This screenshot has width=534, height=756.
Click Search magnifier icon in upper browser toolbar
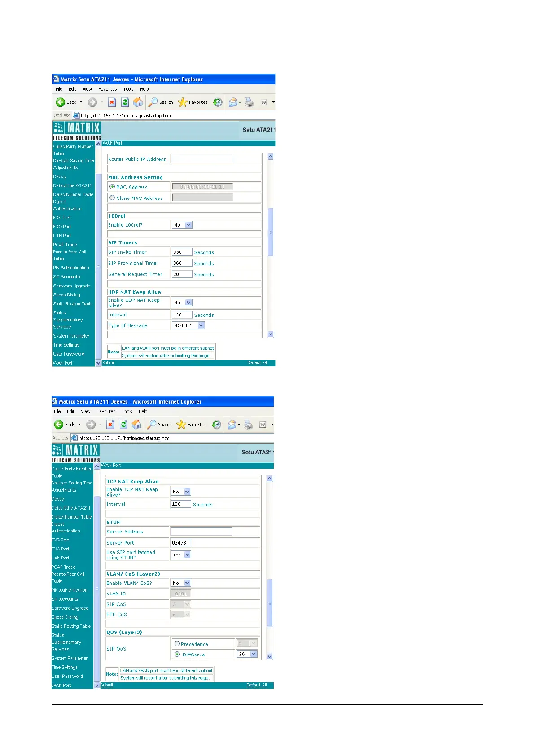(153, 102)
